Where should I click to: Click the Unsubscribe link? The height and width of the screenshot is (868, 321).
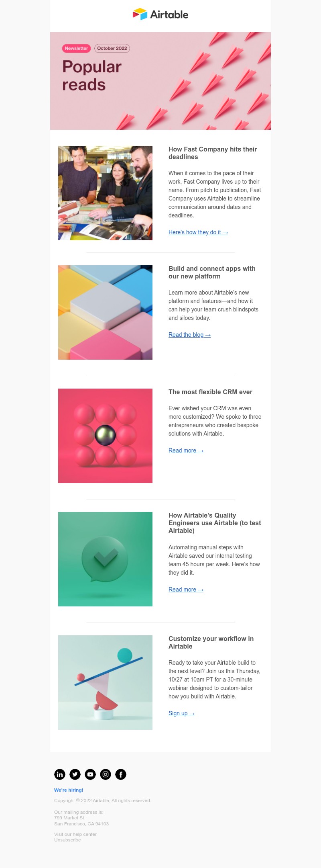pyautogui.click(x=67, y=840)
